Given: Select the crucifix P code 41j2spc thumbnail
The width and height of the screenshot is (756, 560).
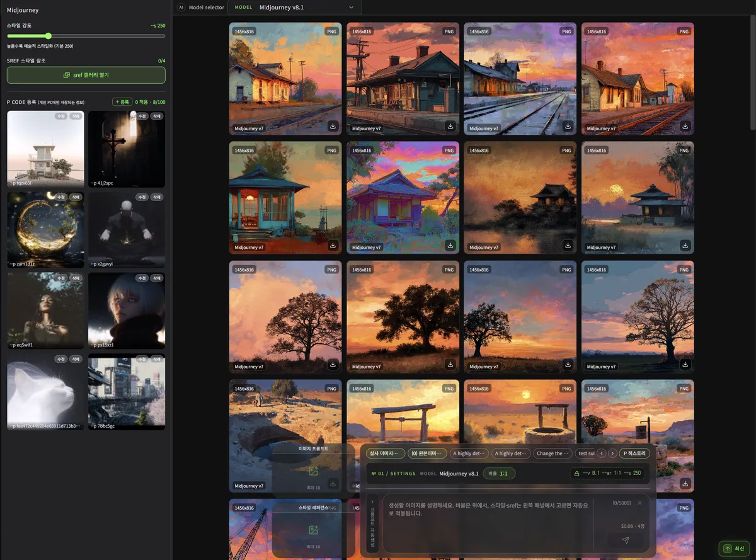Looking at the screenshot, I should pos(127,149).
